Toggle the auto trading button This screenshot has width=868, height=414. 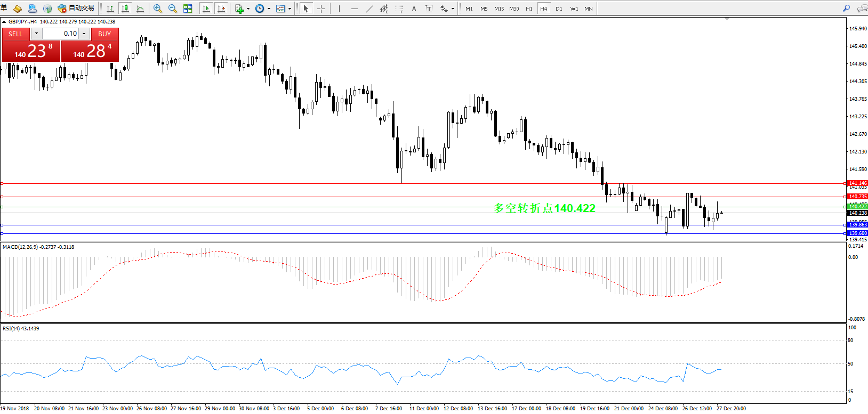point(76,9)
